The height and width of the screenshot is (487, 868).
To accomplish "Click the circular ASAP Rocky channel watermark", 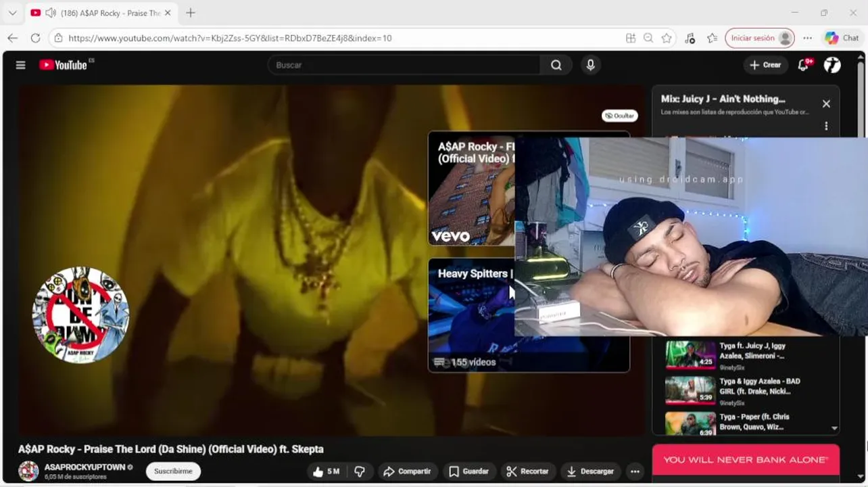I will (x=80, y=315).
